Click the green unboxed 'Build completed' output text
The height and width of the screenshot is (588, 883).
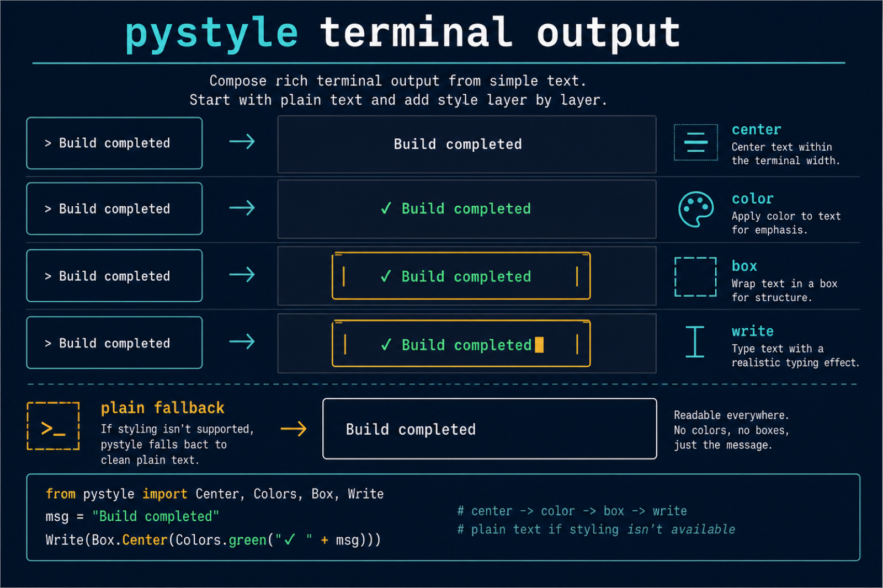(x=466, y=209)
